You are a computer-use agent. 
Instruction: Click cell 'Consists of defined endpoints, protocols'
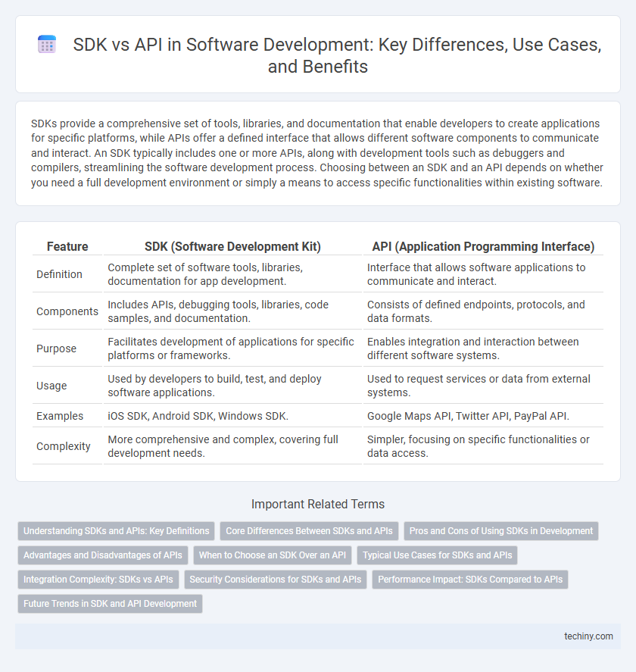[x=483, y=311]
